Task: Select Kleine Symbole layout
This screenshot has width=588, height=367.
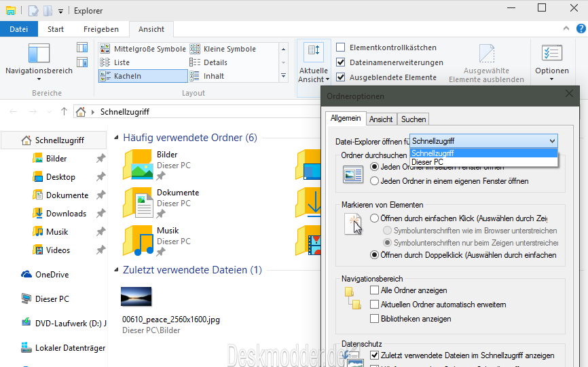Action: point(223,49)
